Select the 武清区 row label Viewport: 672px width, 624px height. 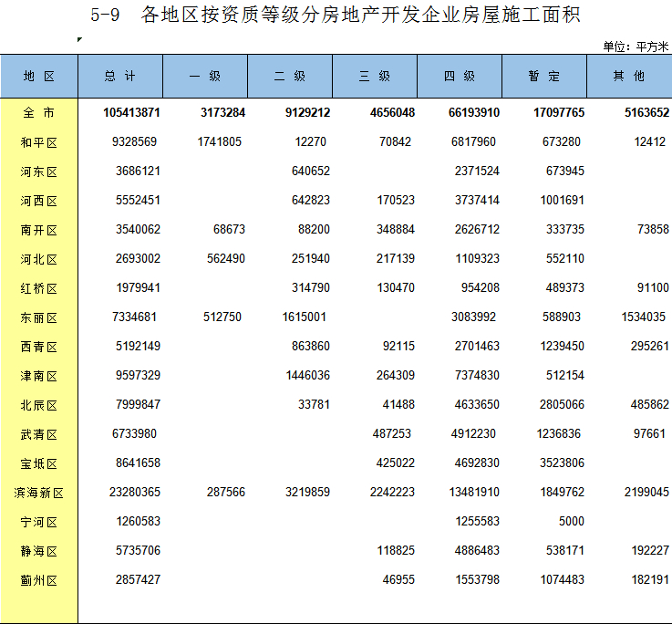(39, 434)
